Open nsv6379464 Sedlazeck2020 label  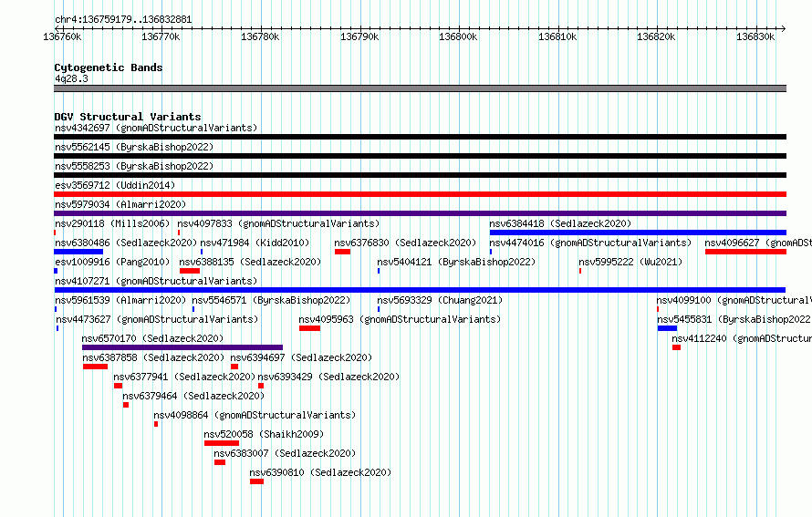(x=193, y=396)
